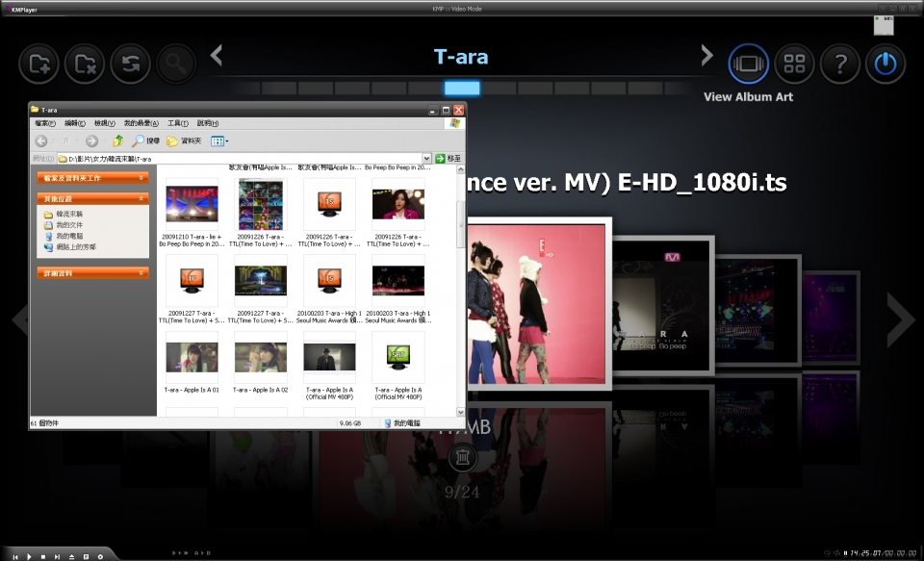This screenshot has height=561, width=924.
Task: Select T-ara Apple Is A Official MV dark thumbnail
Action: click(x=329, y=357)
